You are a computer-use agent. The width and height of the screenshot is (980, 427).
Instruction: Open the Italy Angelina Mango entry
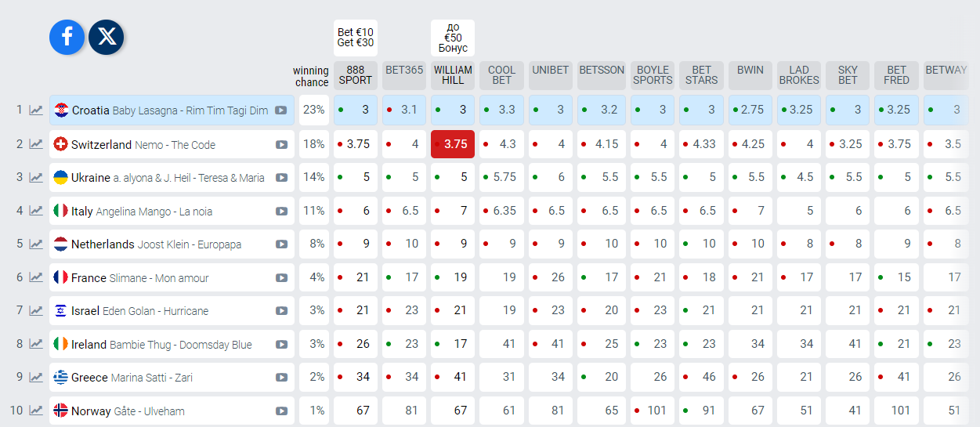pyautogui.click(x=172, y=211)
